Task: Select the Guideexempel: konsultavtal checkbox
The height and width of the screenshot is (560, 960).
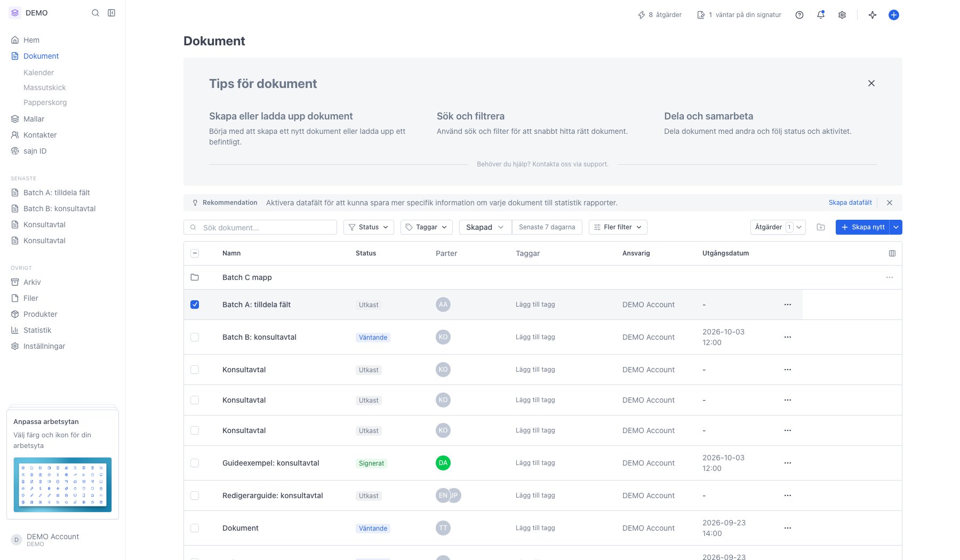Action: pyautogui.click(x=195, y=463)
